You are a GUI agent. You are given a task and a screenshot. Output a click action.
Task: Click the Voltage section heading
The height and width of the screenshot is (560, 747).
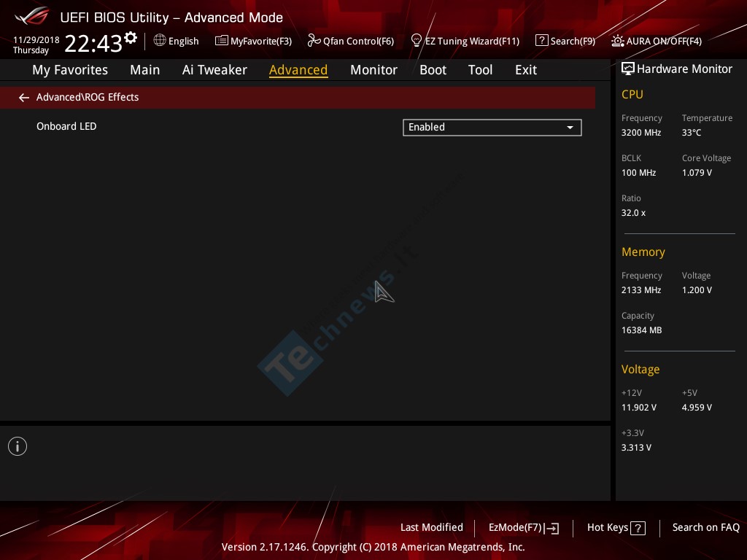pyautogui.click(x=640, y=370)
